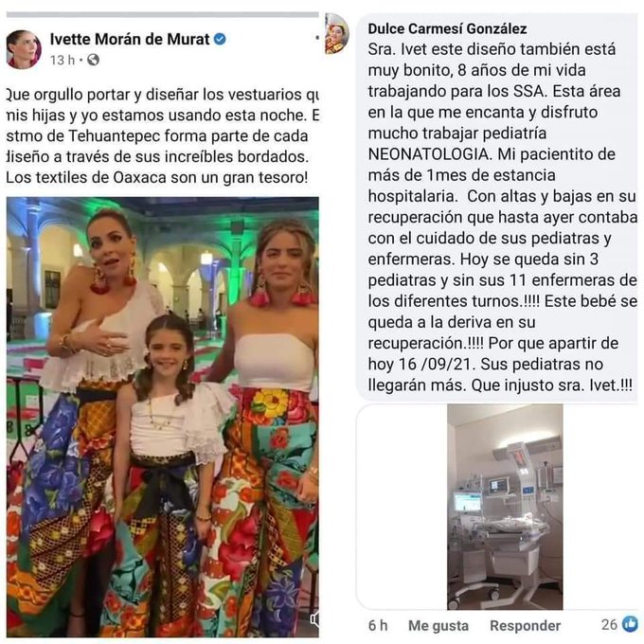Viewport: 644px width, 644px height.
Task: Open Dulce Carmesí González's avatar
Action: 336,34
